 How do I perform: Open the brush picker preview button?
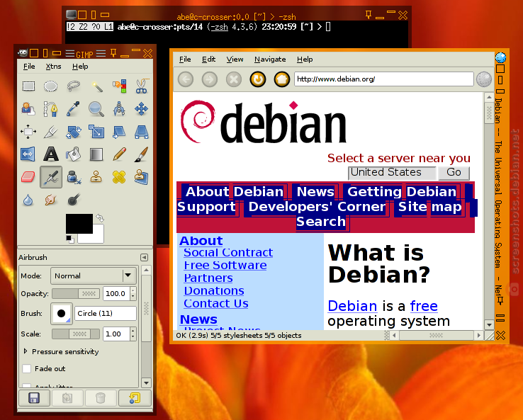click(x=62, y=314)
